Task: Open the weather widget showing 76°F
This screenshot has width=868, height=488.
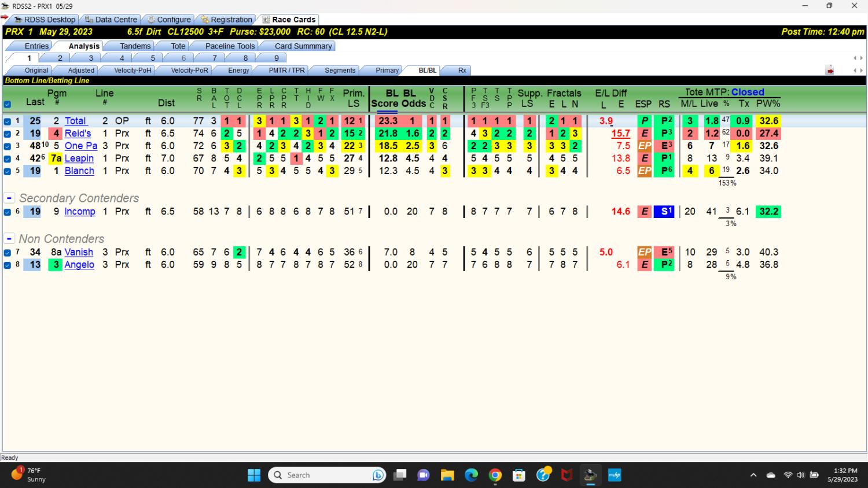Action: (x=29, y=475)
